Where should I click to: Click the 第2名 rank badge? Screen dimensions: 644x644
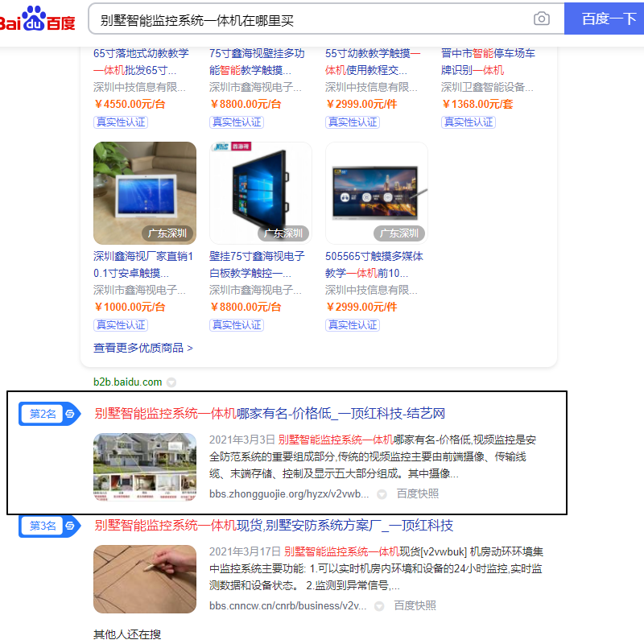pyautogui.click(x=49, y=414)
